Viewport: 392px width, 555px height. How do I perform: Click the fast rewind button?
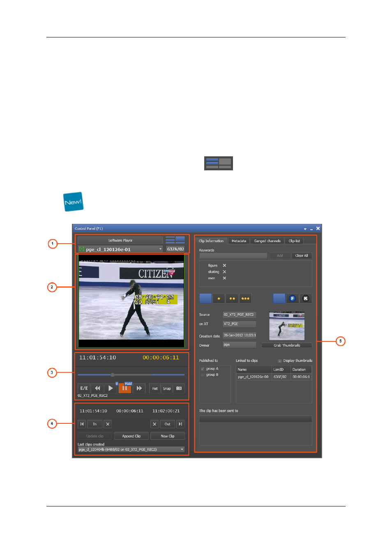[x=97, y=388]
